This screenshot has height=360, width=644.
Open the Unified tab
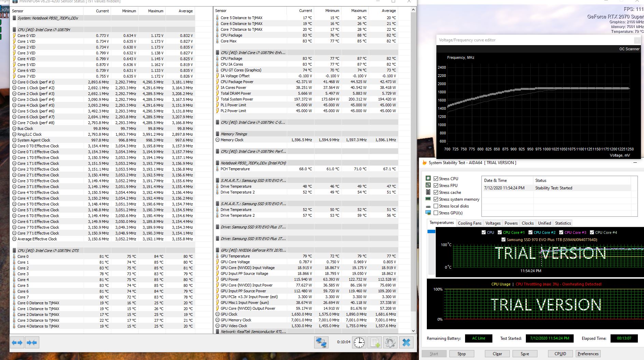(544, 223)
